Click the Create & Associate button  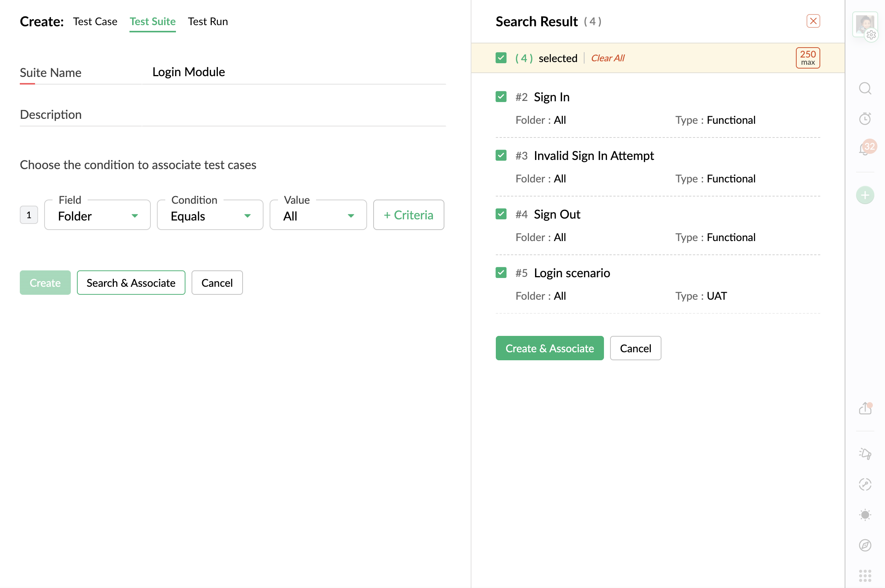pyautogui.click(x=550, y=348)
